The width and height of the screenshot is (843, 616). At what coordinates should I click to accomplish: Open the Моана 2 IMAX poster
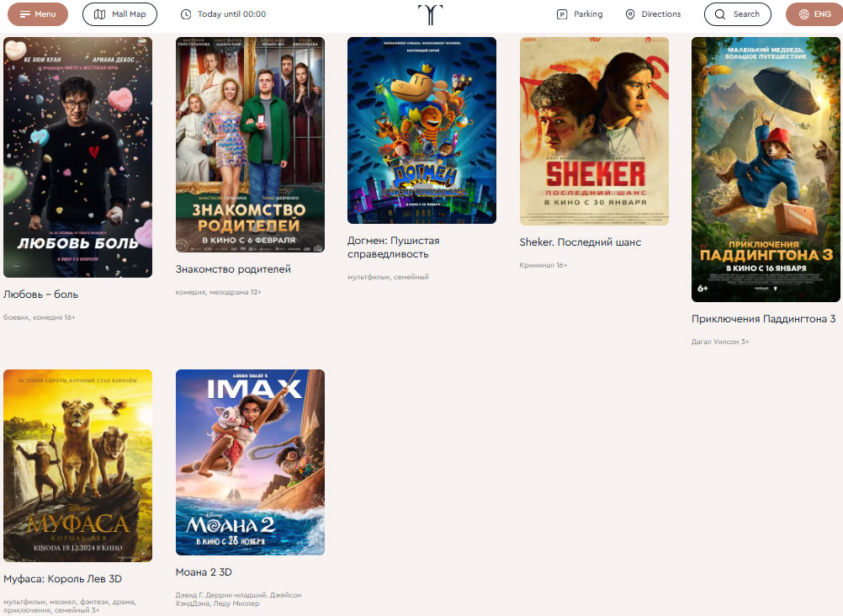tap(250, 462)
